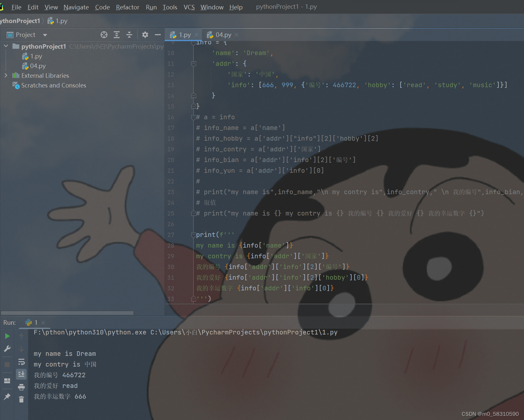Click the python.exe path in console output
Viewport: 524px width, 420px height.
tap(90, 332)
